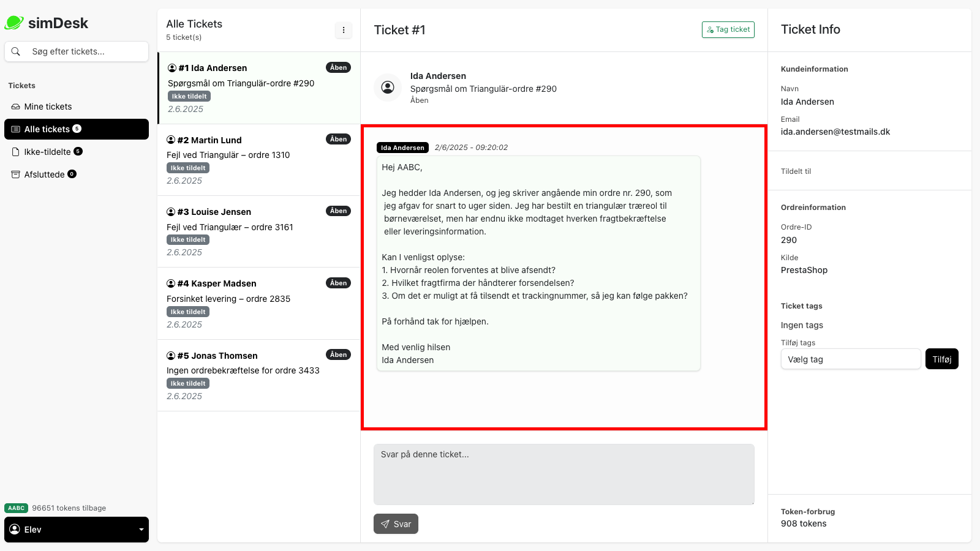980x551 pixels.
Task: Open the Afsluttede archive icon
Action: [x=15, y=174]
